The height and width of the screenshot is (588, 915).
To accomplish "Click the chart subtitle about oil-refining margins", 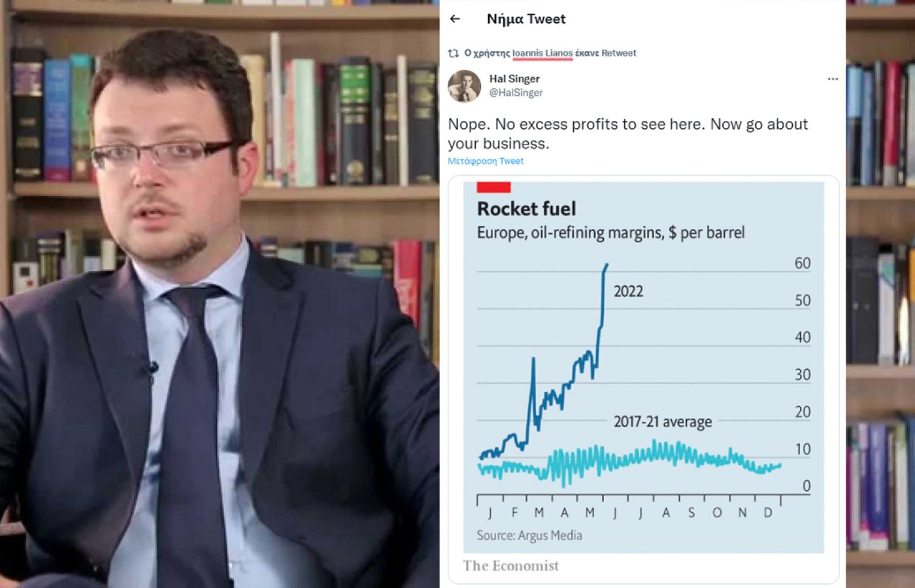I will tap(610, 233).
